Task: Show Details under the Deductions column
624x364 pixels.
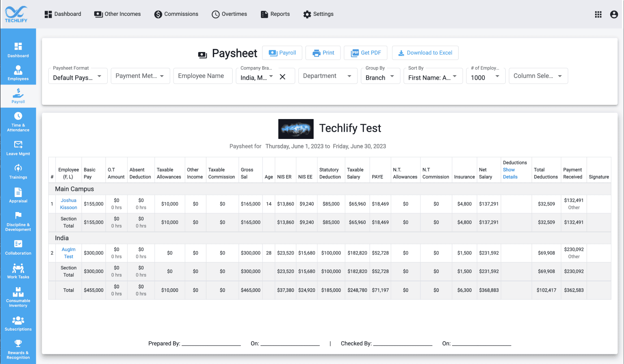Action: (x=510, y=173)
